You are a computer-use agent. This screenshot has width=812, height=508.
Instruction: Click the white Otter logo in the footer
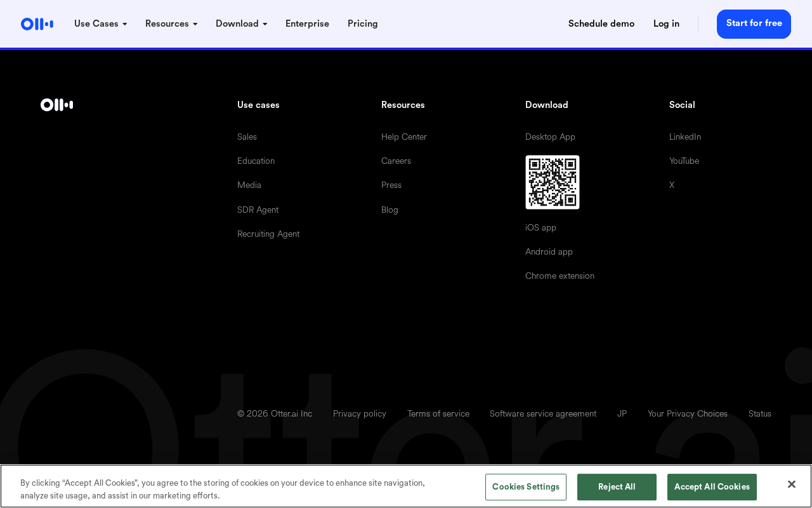[56, 105]
